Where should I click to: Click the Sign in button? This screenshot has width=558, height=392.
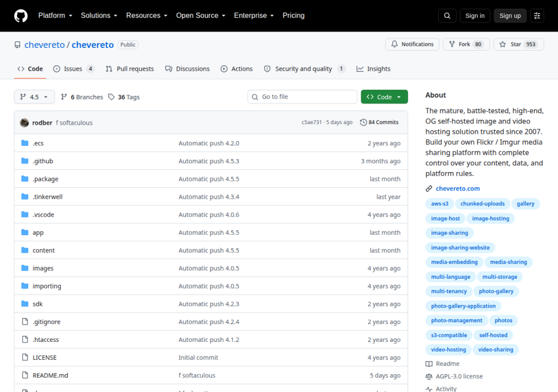coord(475,16)
